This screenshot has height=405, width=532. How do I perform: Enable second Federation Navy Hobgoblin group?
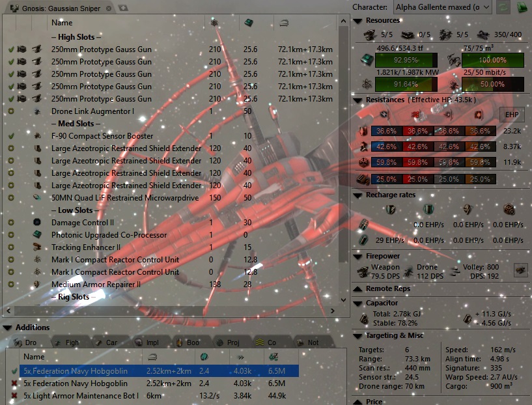click(x=14, y=384)
